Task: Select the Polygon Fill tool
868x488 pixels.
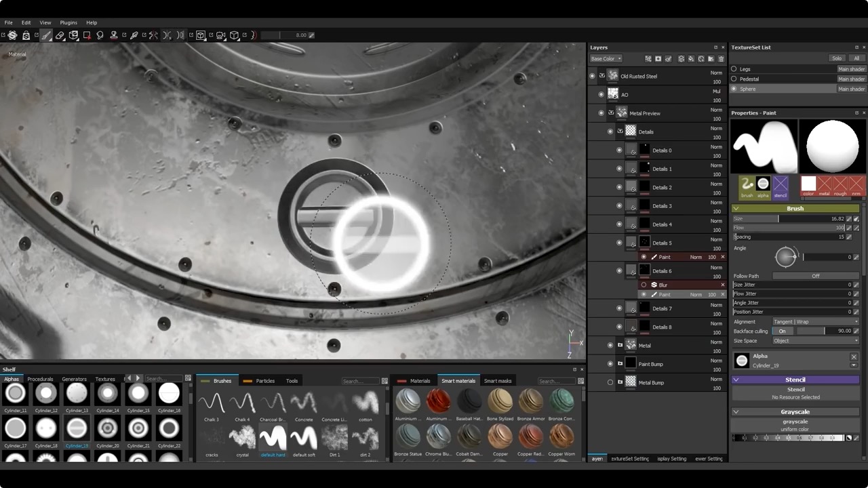Action: pyautogui.click(x=87, y=35)
